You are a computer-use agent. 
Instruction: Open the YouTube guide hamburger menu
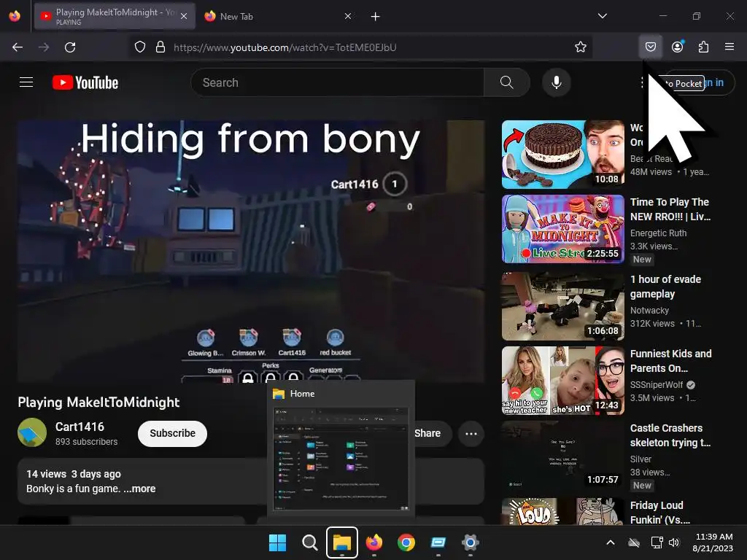click(x=26, y=82)
